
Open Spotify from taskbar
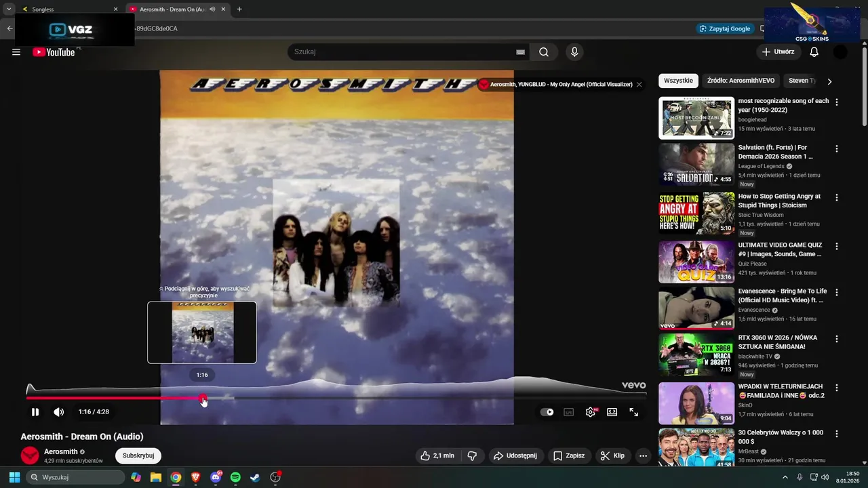click(x=235, y=477)
